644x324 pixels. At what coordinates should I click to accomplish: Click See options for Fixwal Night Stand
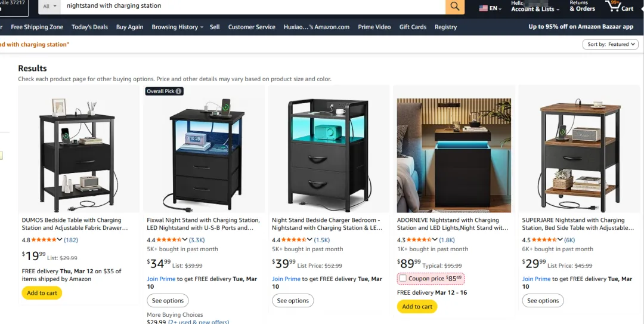click(168, 301)
